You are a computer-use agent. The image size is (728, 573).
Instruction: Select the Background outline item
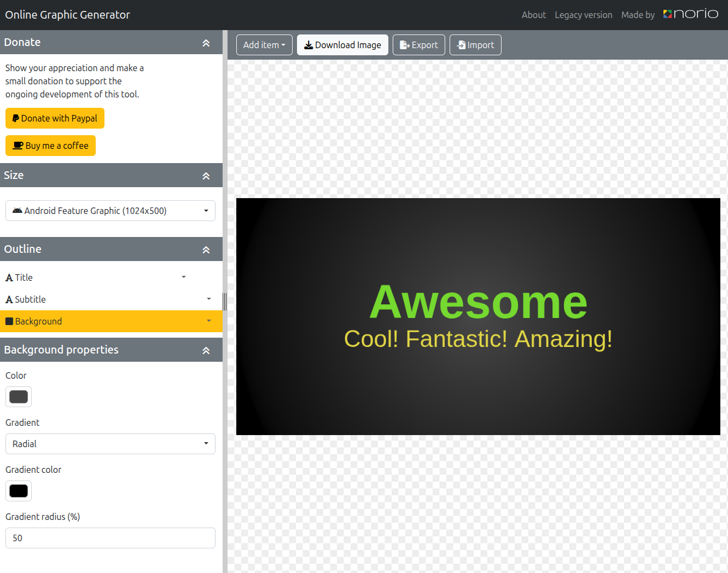(x=98, y=321)
